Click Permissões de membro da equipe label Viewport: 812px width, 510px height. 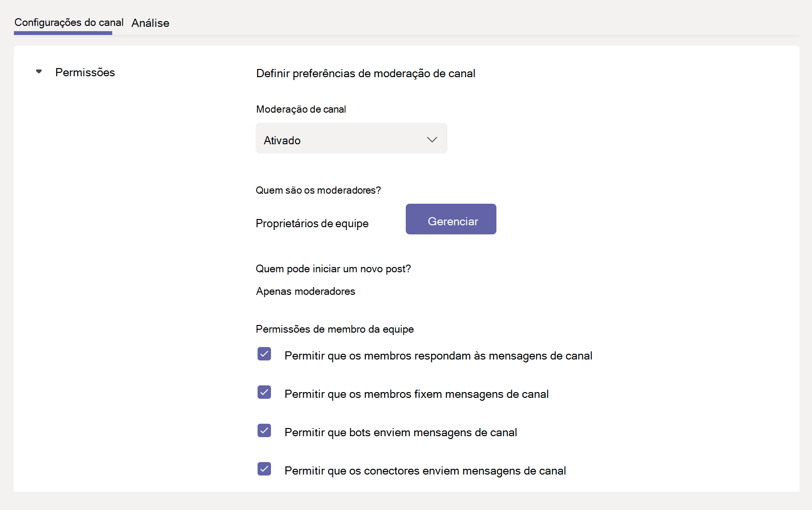click(335, 329)
